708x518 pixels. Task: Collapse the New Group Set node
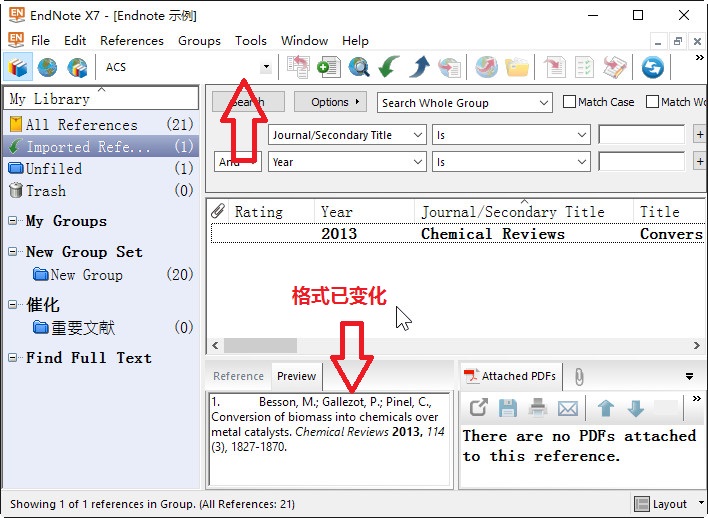[x=13, y=252]
